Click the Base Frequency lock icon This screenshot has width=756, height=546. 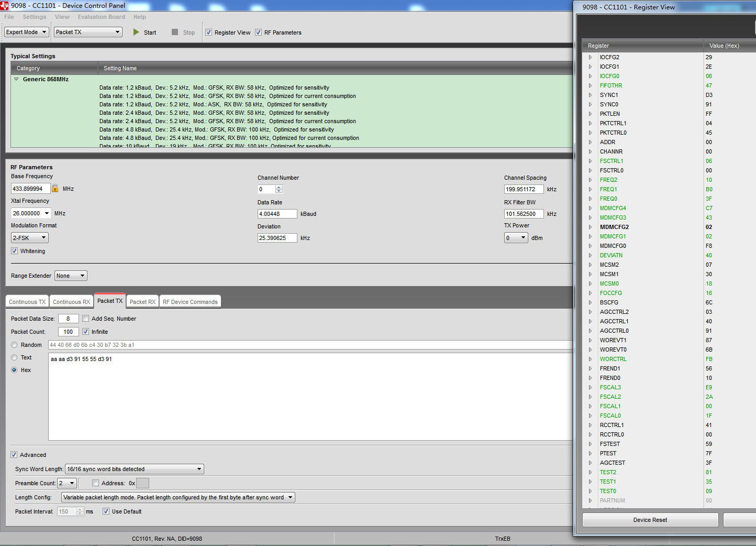(x=55, y=188)
